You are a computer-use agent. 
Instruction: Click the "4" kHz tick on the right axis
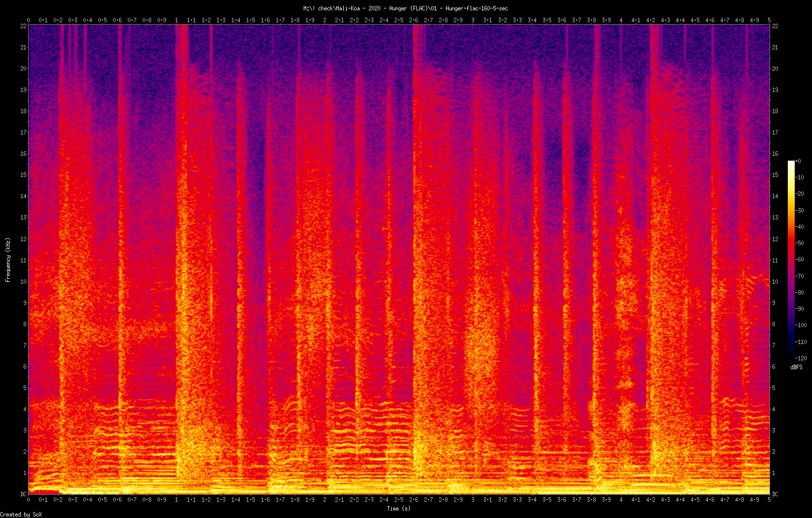[x=773, y=409]
